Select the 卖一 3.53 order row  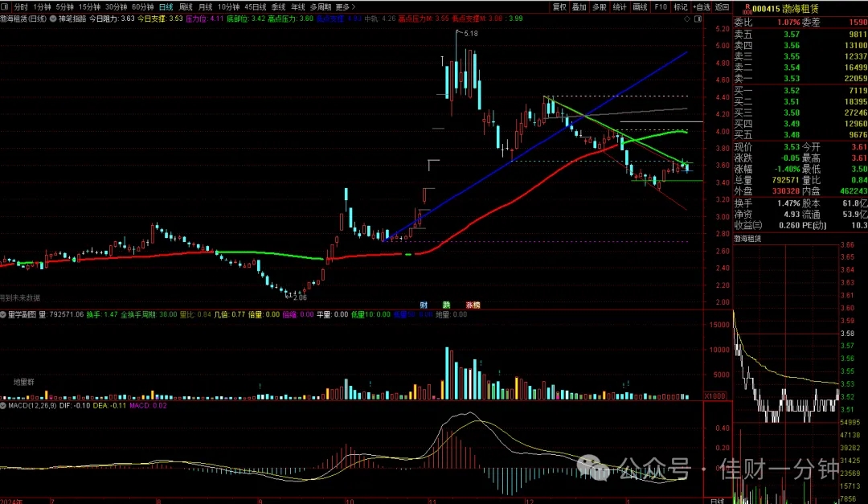800,79
